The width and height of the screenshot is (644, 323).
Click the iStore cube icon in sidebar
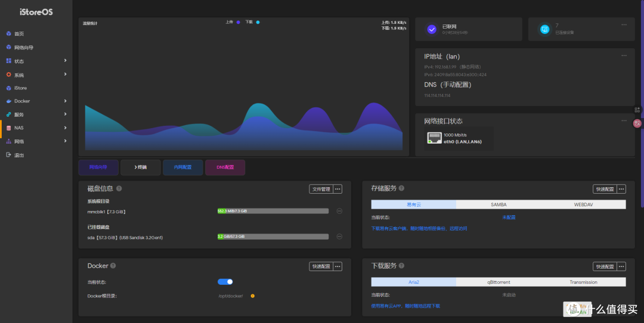(8, 88)
